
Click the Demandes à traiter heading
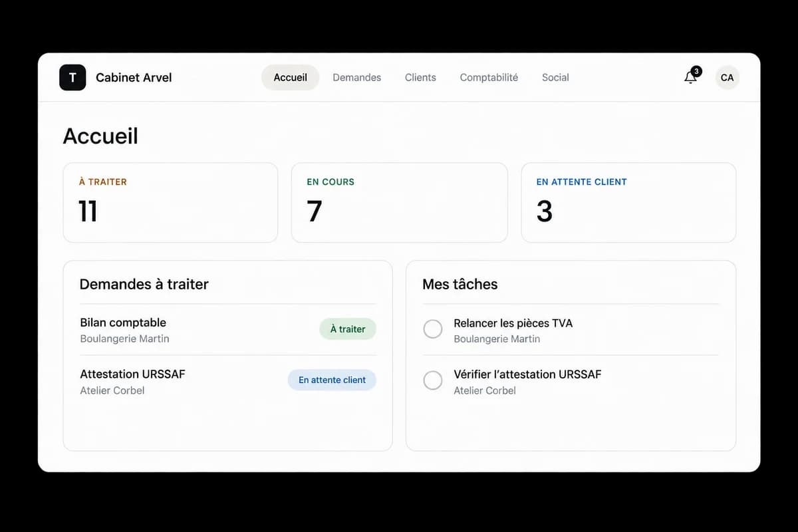click(x=144, y=284)
